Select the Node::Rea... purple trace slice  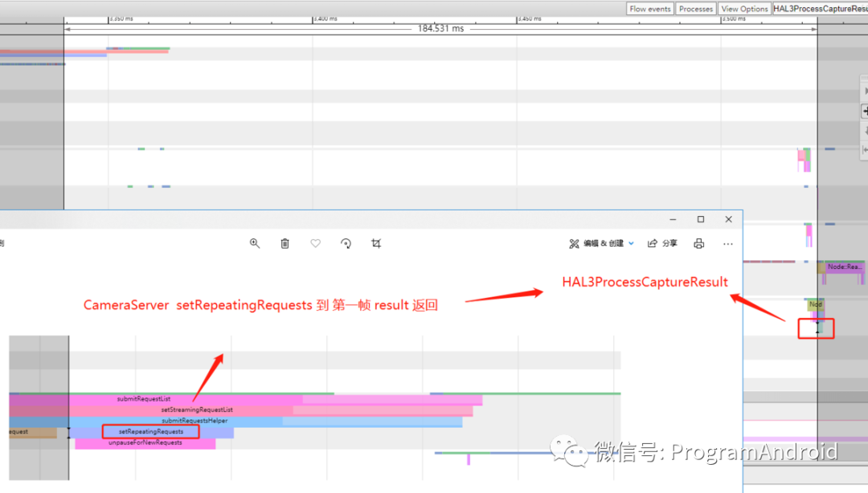click(844, 267)
